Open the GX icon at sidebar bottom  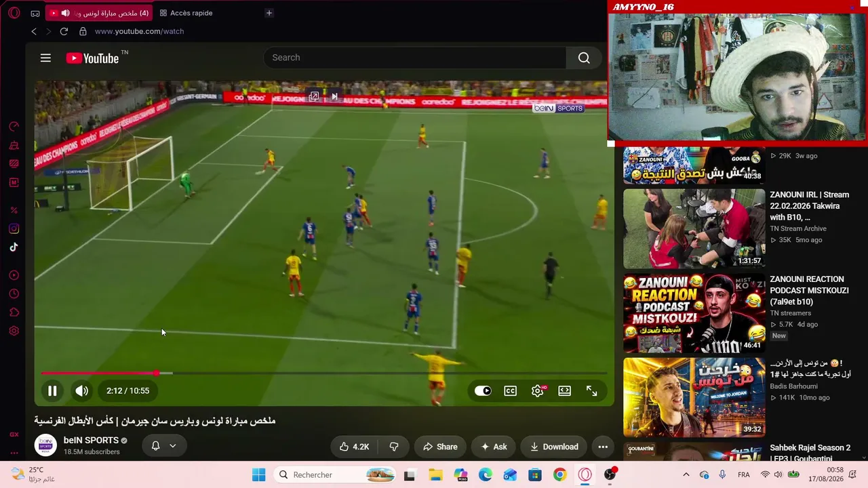(14, 434)
